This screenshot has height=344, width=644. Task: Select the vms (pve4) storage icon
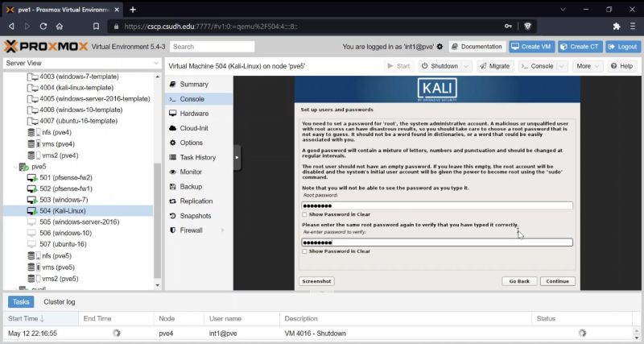click(x=34, y=144)
